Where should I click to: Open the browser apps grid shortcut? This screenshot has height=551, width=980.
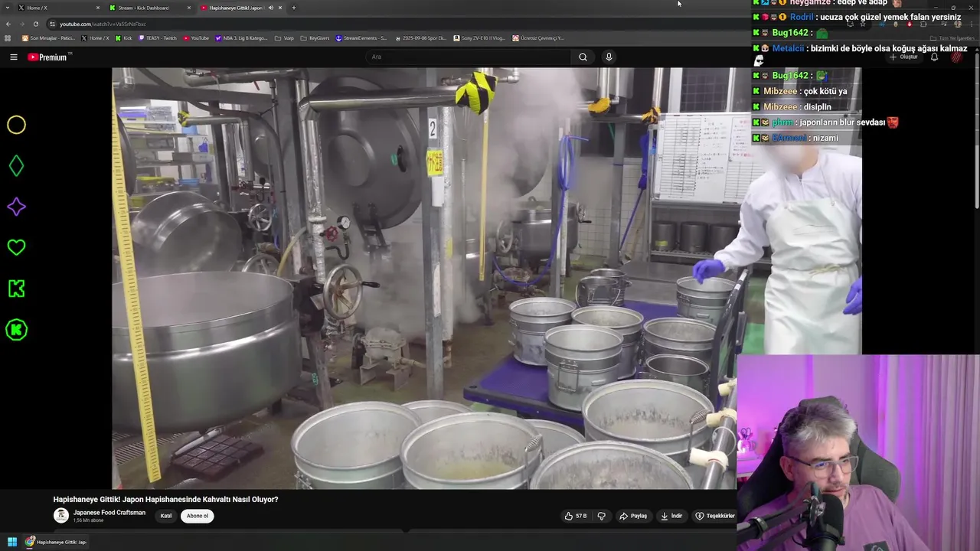(8, 38)
